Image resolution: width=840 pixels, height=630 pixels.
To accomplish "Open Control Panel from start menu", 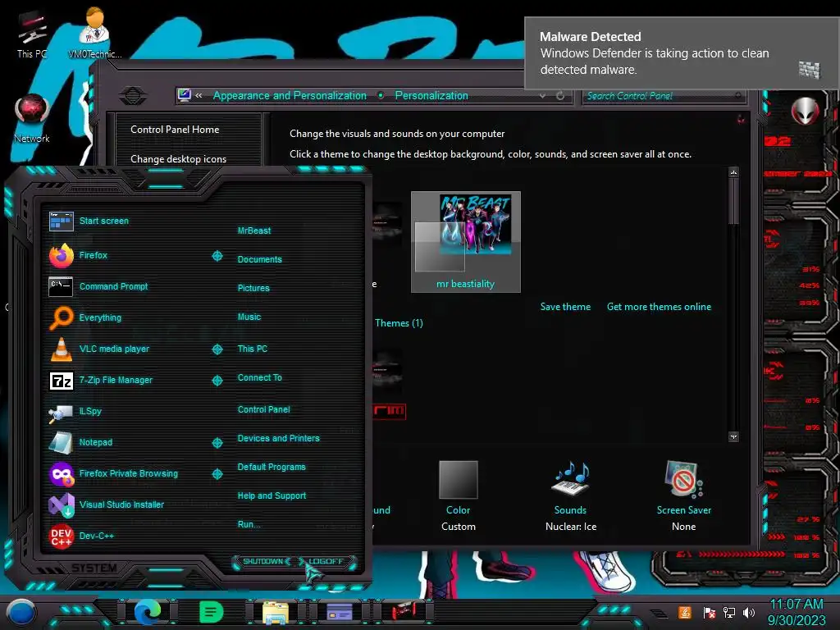I will click(263, 410).
